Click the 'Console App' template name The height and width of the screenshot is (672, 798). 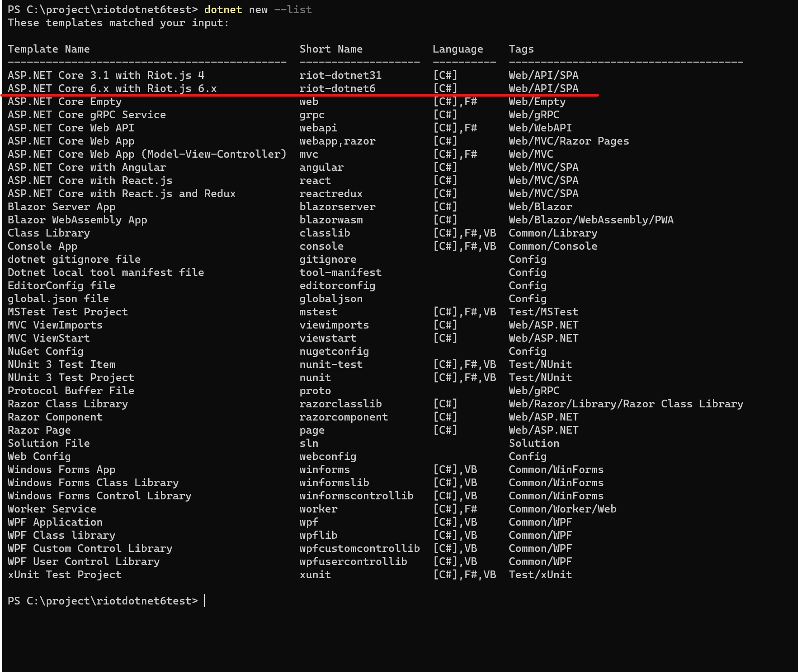click(42, 246)
